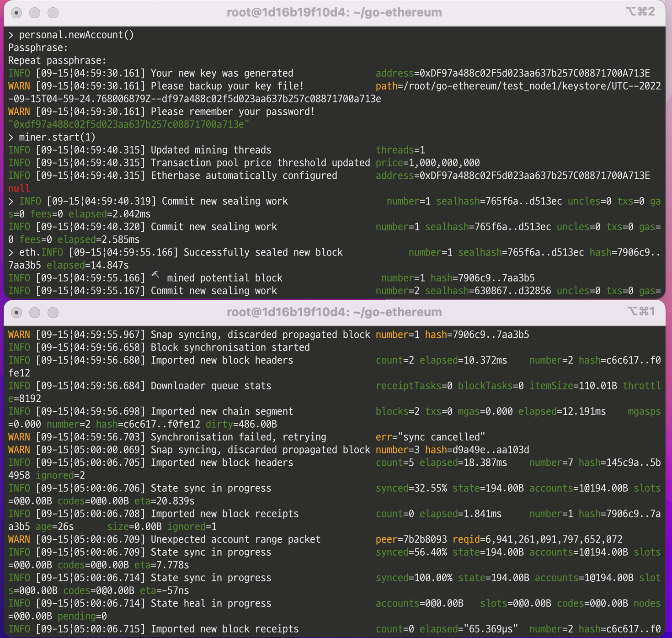
Task: Close the bottom terminal window marked ⌥⌘1
Action: pyautogui.click(x=16, y=313)
